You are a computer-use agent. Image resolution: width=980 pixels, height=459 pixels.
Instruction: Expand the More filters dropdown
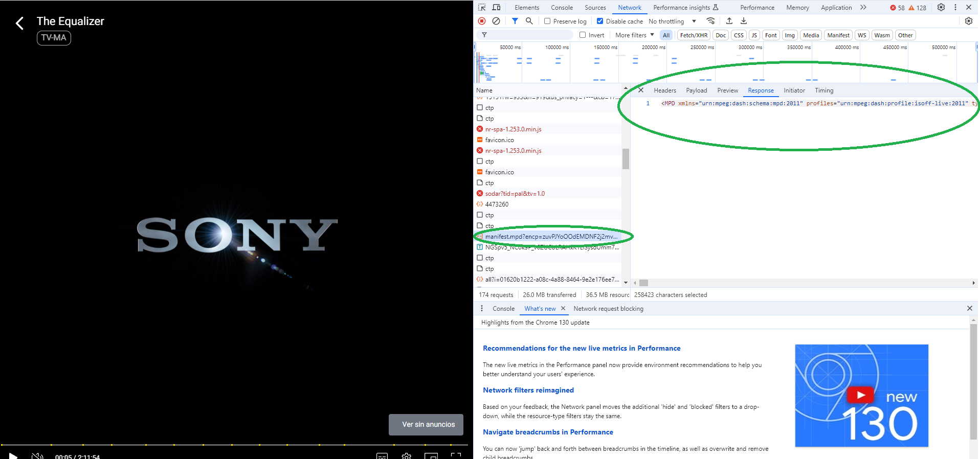[634, 35]
